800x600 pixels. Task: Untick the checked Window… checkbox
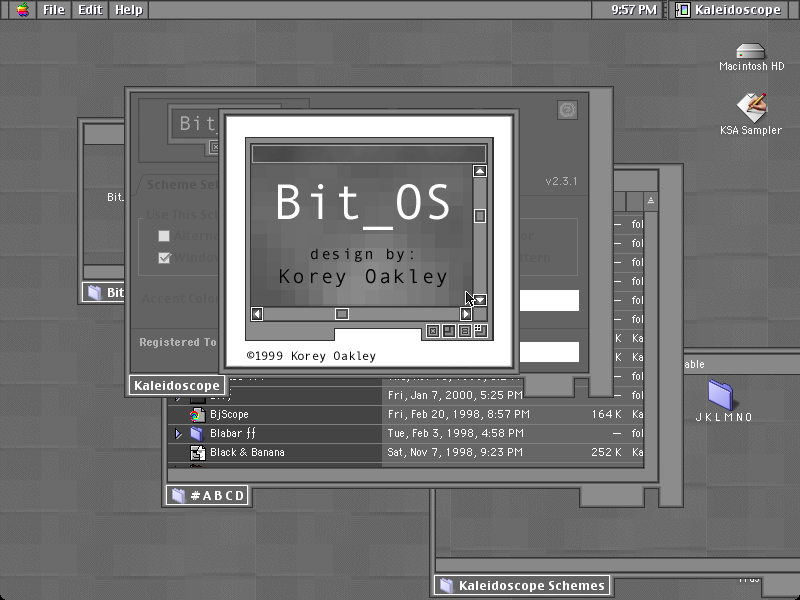point(164,258)
